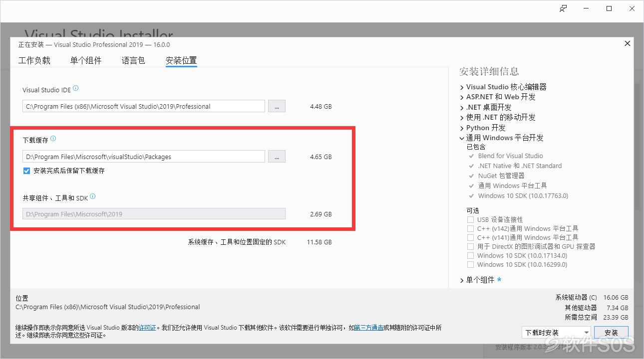Enable USB 设备连接性 option
Viewport: 644px width, 359px height.
pos(470,219)
